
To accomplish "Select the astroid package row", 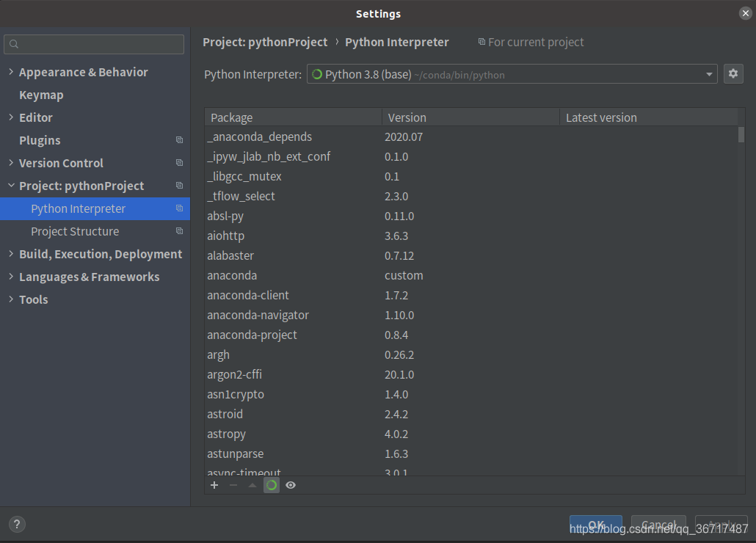I will [x=471, y=414].
